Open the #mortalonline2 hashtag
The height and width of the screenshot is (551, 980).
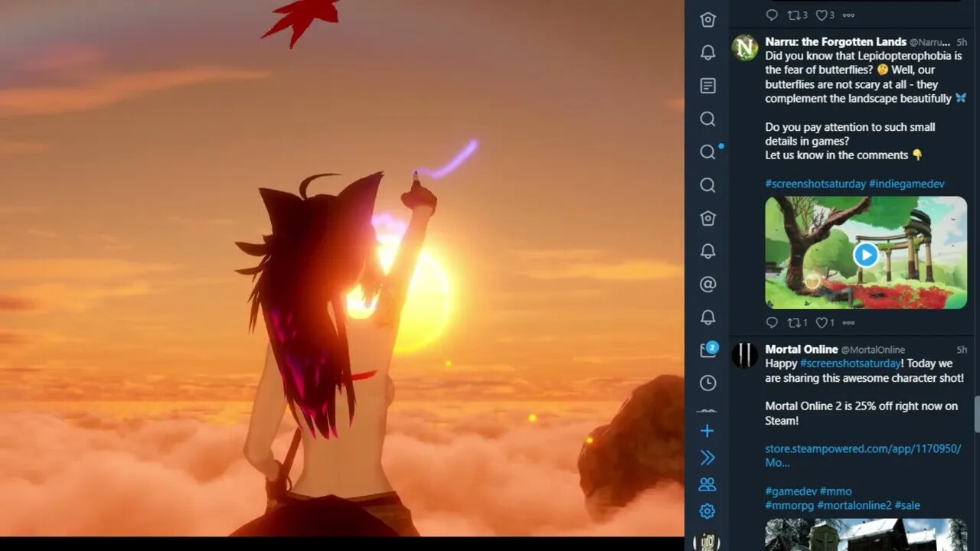(x=854, y=505)
